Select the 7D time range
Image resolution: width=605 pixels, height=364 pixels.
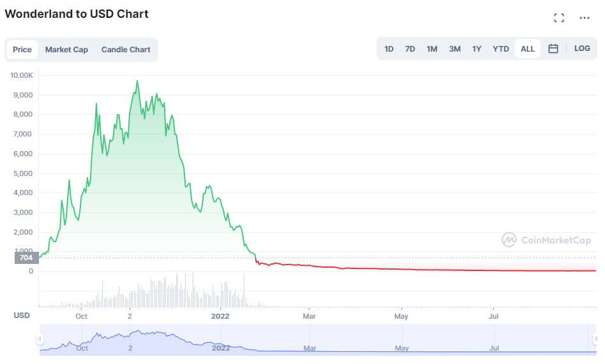(x=410, y=49)
